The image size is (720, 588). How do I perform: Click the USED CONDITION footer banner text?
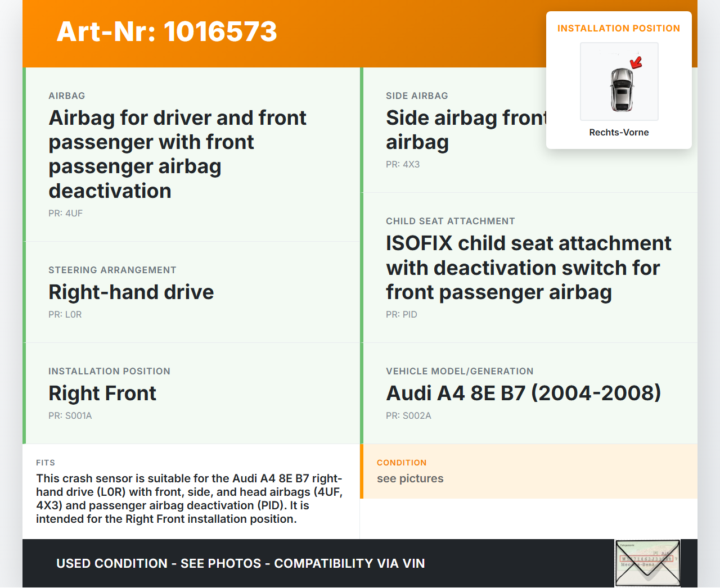pyautogui.click(x=241, y=564)
